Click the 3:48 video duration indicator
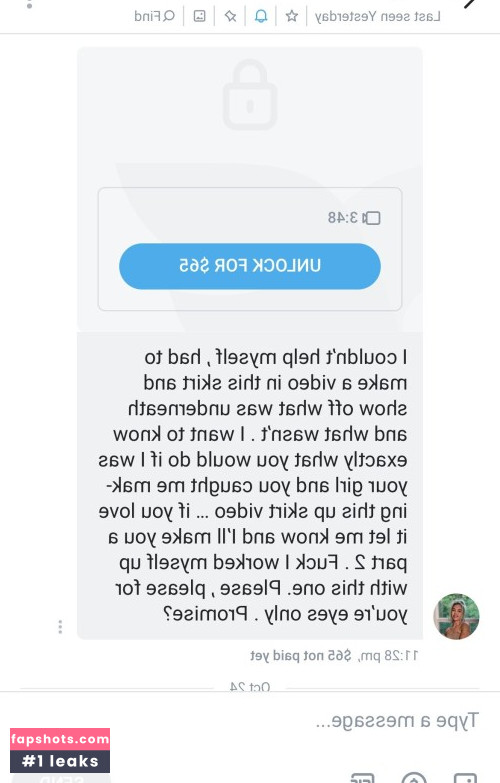 click(x=354, y=218)
